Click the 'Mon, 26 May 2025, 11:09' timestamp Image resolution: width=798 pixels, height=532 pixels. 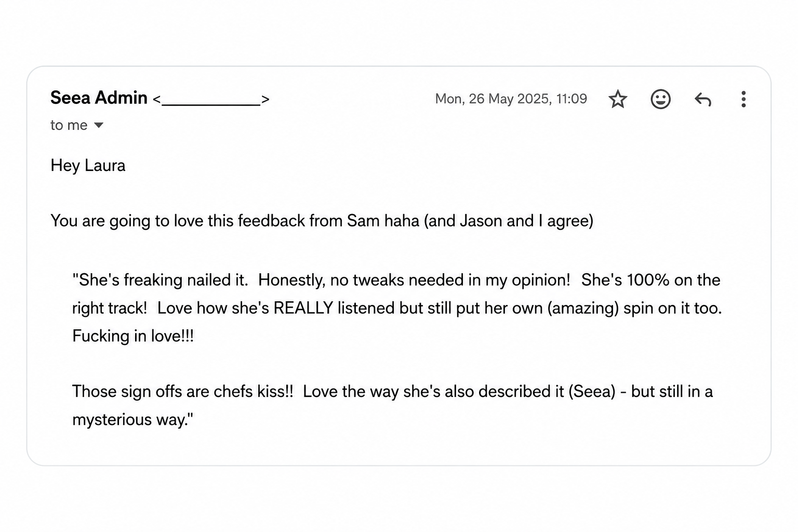click(511, 99)
